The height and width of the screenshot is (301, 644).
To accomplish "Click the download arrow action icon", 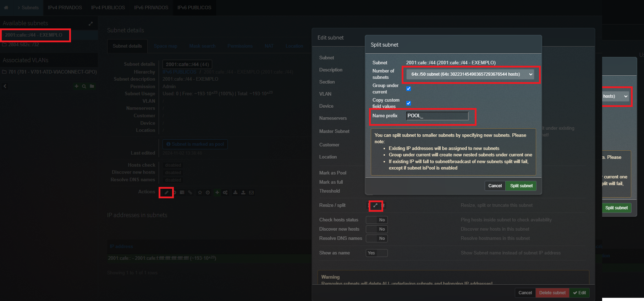I will coord(235,193).
